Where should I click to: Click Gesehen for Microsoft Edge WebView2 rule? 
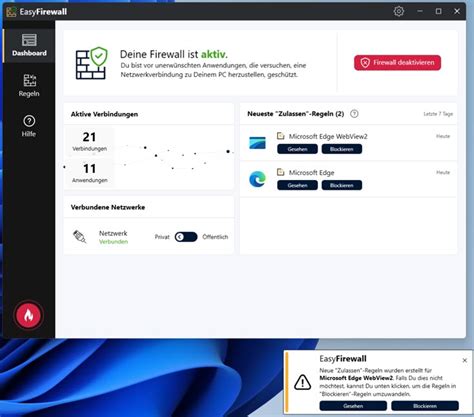pyautogui.click(x=297, y=149)
